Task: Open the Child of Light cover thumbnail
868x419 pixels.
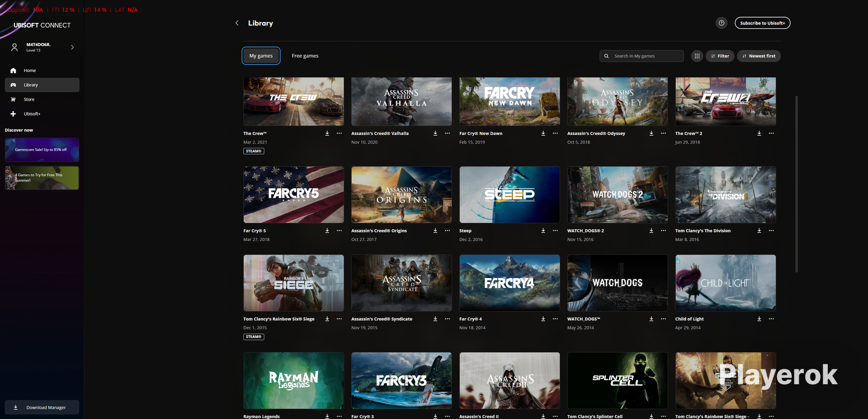Action: pos(726,283)
